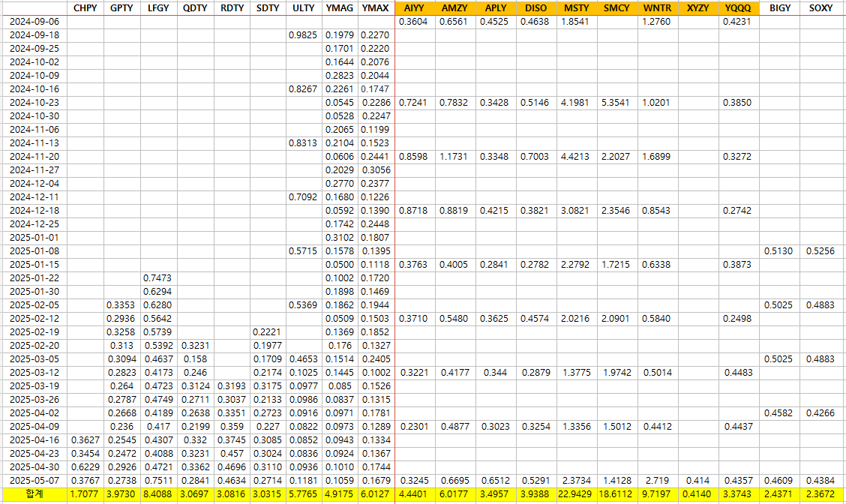Viewport: 846px width, 504px height.
Task: Select the SOXY column header
Action: click(821, 8)
